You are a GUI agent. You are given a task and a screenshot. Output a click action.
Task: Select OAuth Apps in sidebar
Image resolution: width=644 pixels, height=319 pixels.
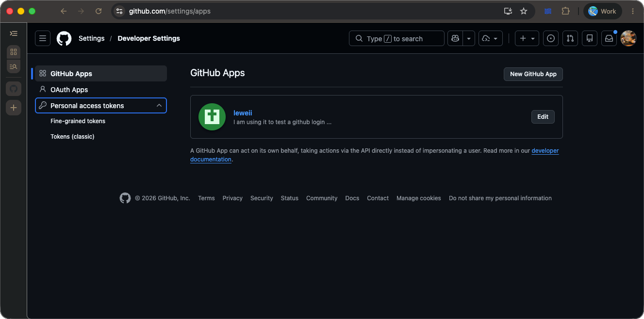101,90
